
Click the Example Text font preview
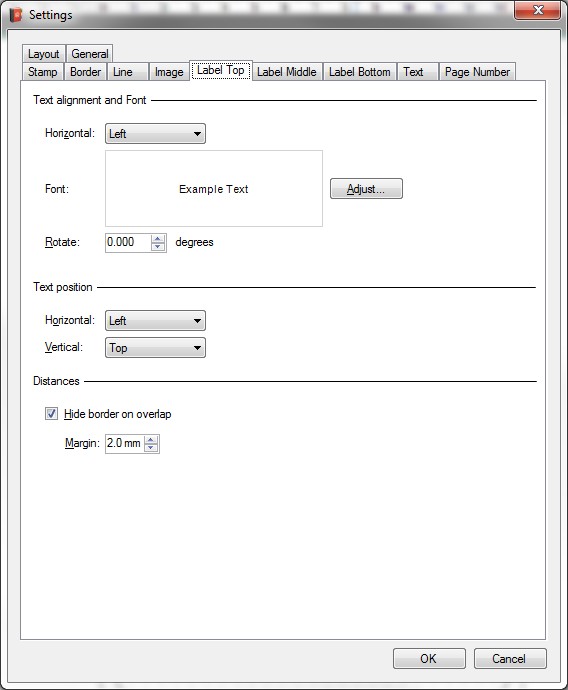pos(214,189)
